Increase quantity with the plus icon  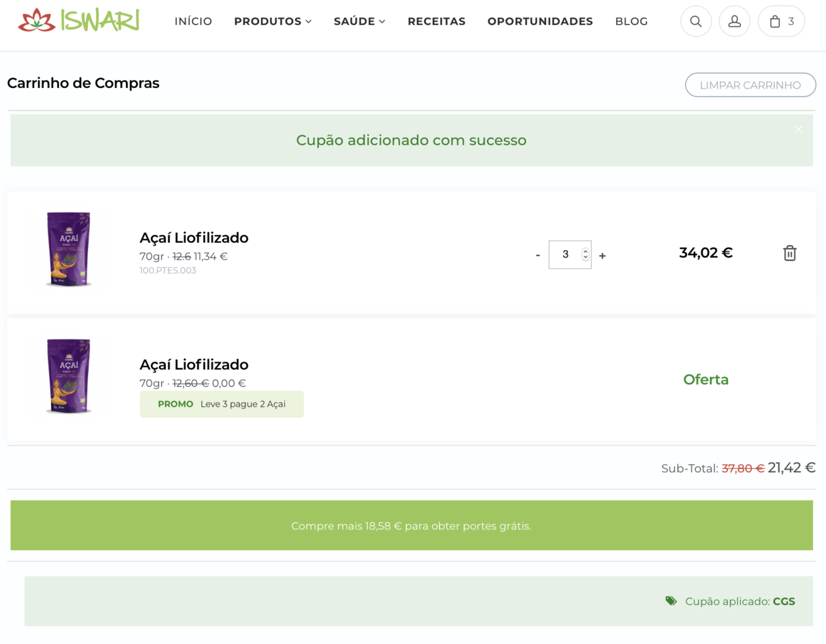click(603, 255)
